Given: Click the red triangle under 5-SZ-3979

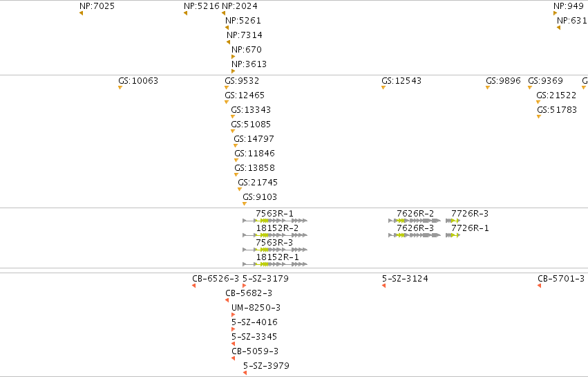Looking at the screenshot, I should click(x=245, y=373).
